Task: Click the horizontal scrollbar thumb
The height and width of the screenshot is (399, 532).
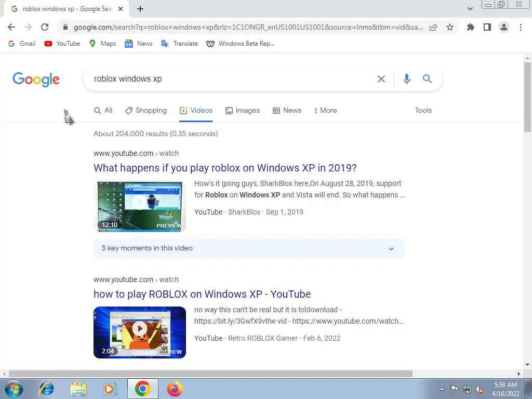Action: tap(210, 374)
